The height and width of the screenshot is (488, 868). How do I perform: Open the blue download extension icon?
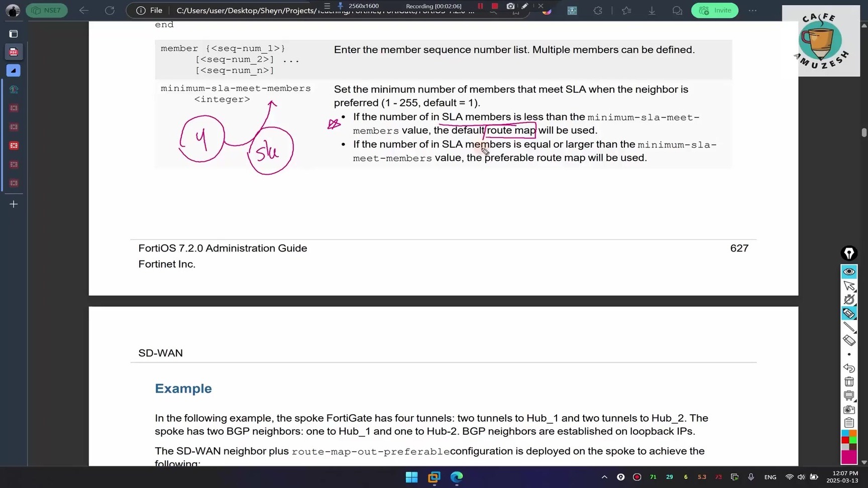[572, 10]
